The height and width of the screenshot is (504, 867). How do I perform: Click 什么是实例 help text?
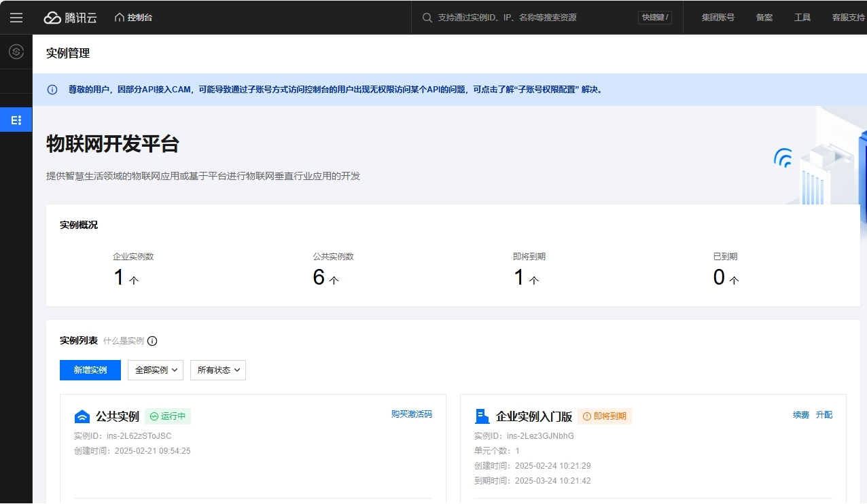coord(124,341)
